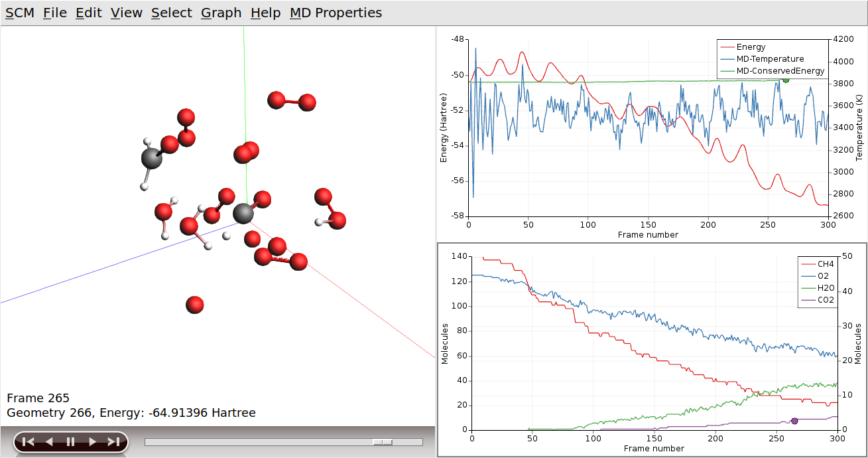Open the File menu
The image size is (868, 458).
tap(54, 12)
